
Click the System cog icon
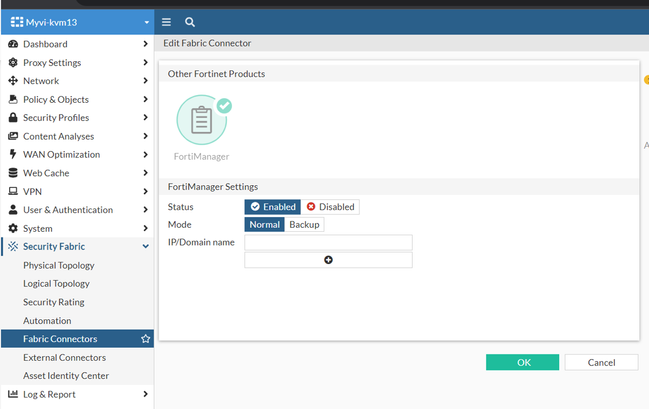13,228
